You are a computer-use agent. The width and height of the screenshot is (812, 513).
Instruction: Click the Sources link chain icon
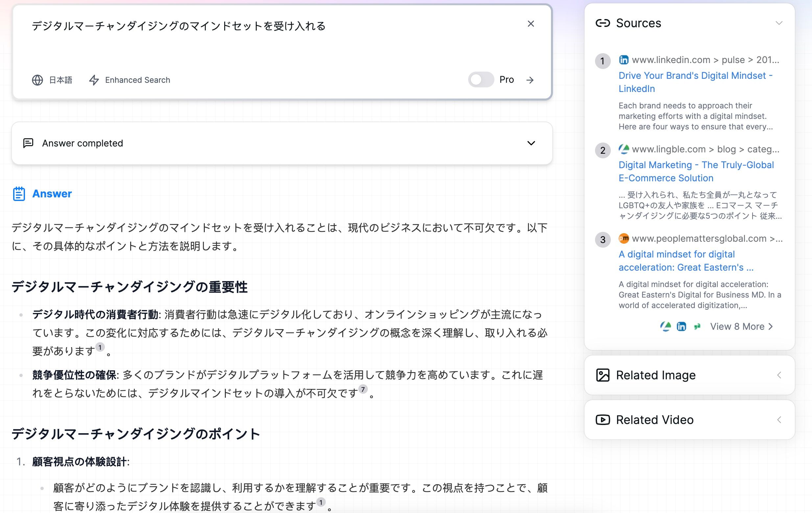pos(603,23)
